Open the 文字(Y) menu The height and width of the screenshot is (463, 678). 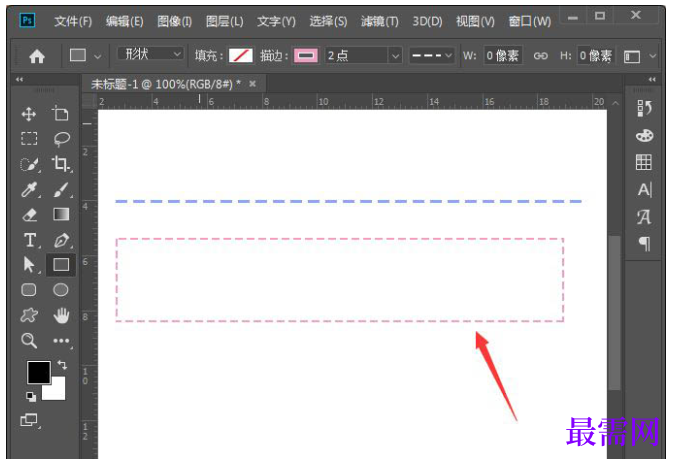click(x=276, y=21)
